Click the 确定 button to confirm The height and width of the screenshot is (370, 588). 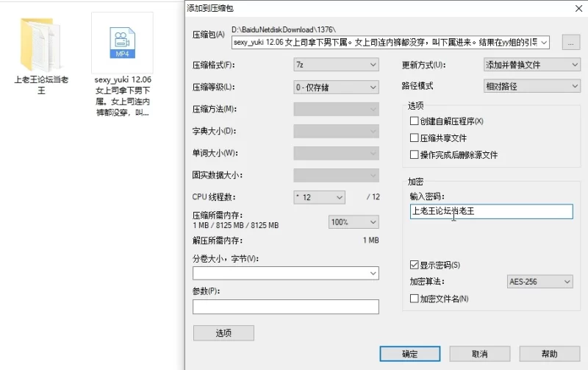[409, 354]
